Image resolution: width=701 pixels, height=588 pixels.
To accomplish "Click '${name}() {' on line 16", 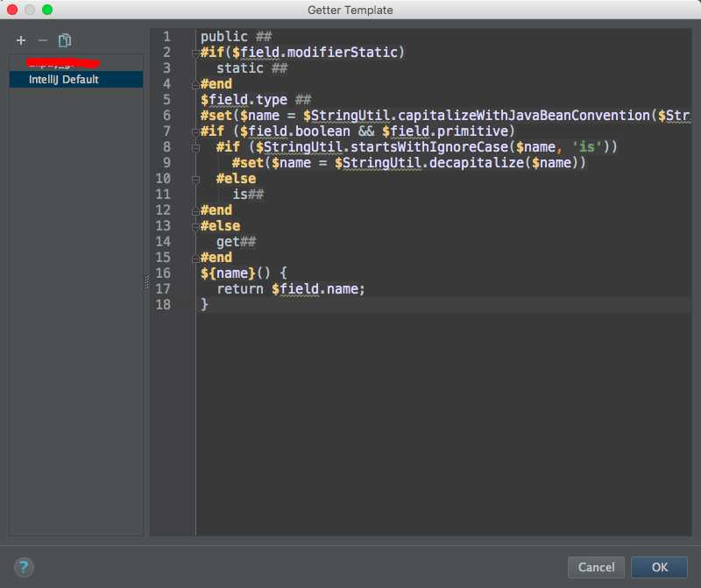I will tap(244, 273).
